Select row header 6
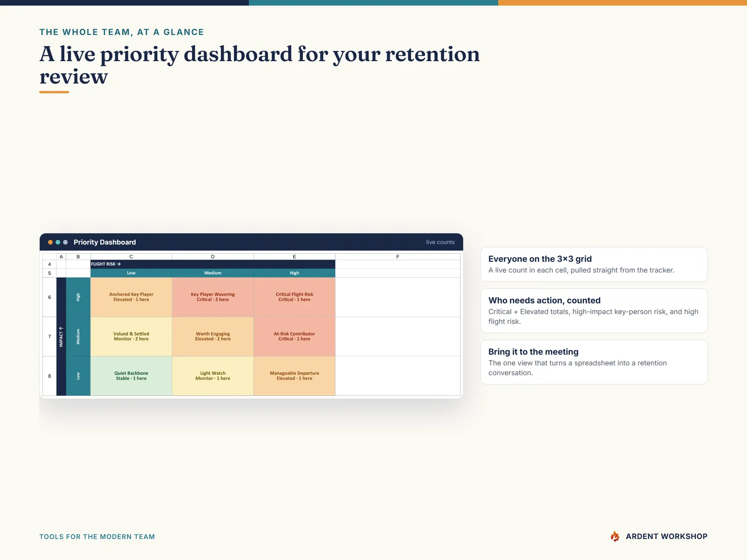 [x=49, y=297]
